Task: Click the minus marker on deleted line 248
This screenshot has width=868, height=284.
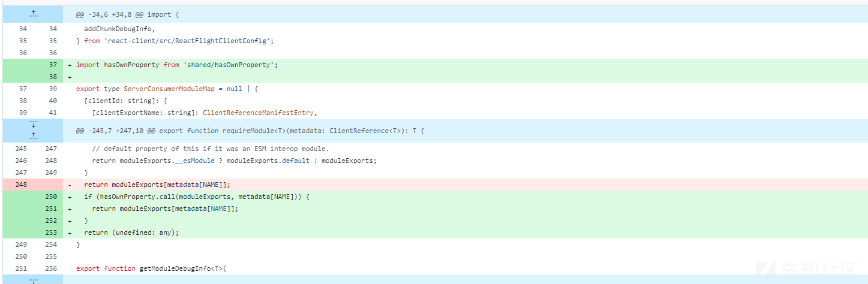Action: point(70,185)
